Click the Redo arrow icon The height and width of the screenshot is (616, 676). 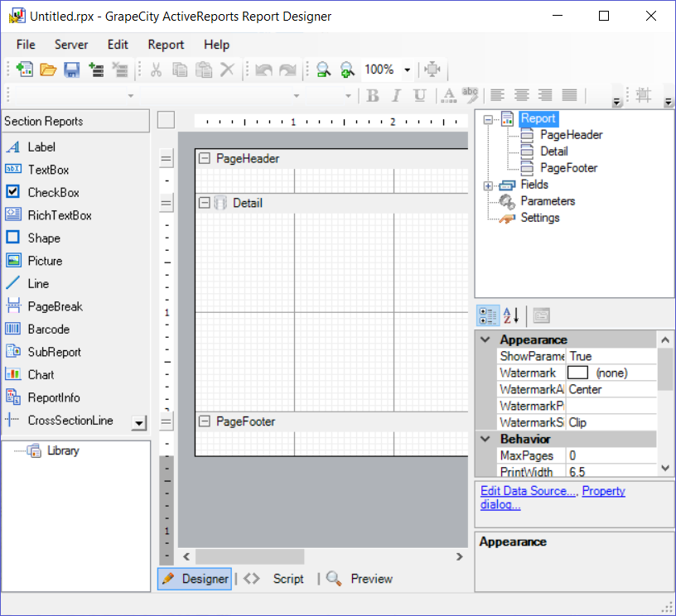point(287,70)
